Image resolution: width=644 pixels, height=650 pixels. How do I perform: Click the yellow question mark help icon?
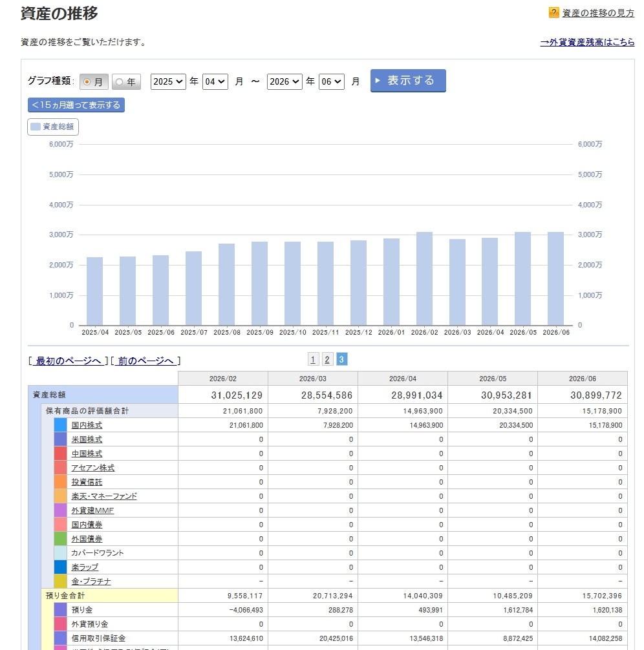point(553,12)
